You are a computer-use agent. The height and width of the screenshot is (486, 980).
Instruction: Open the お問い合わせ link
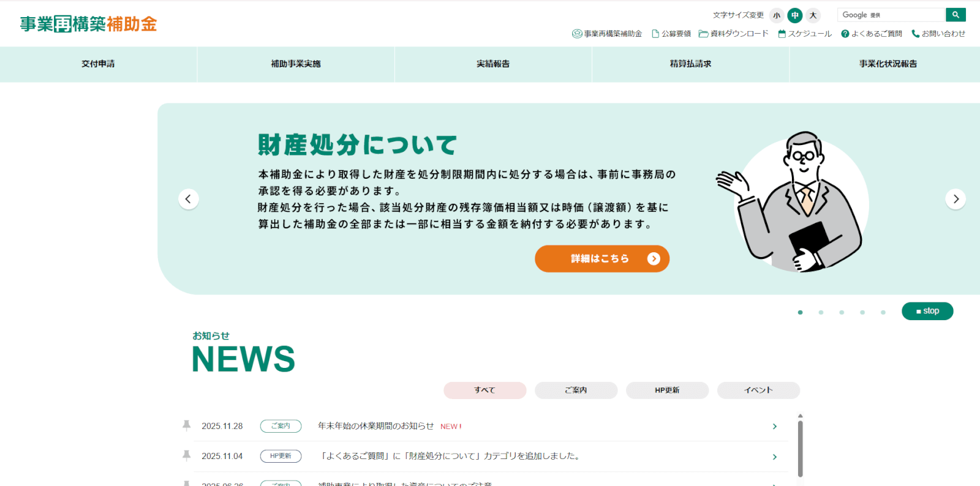(x=938, y=34)
